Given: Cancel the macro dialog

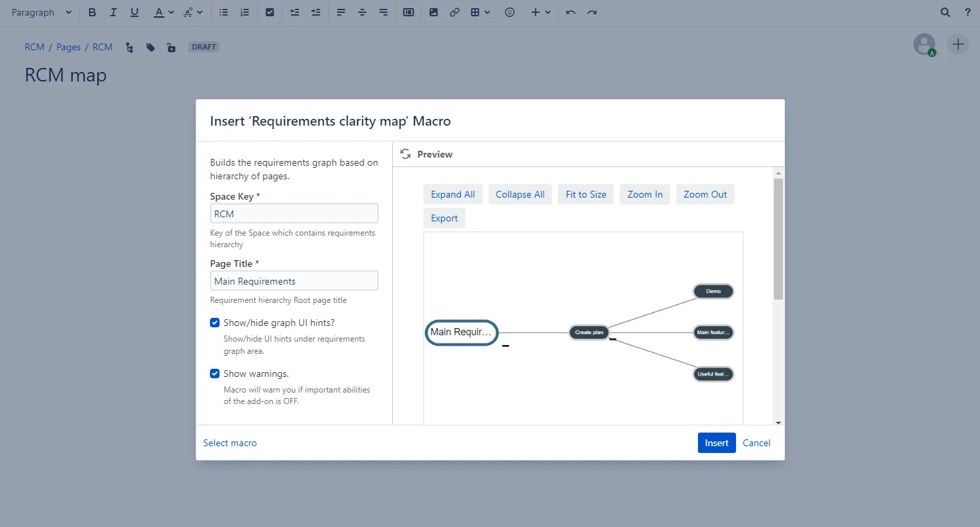Looking at the screenshot, I should pos(756,443).
